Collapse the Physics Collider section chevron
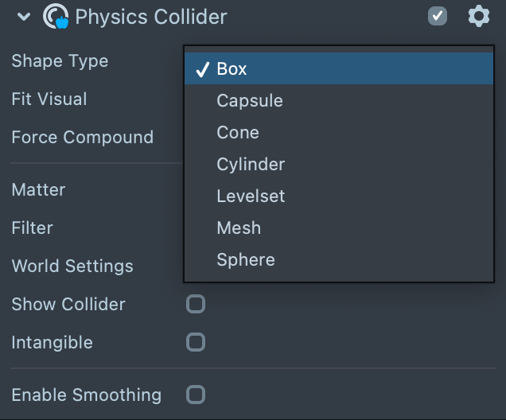Screen dimensions: 506x420 [x=24, y=16]
